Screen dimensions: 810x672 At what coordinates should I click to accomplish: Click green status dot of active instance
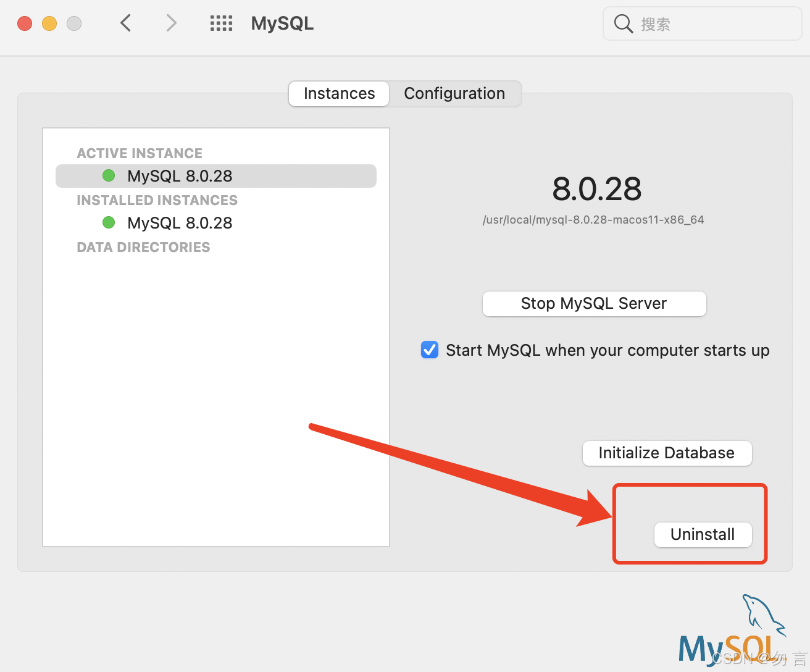click(x=109, y=175)
